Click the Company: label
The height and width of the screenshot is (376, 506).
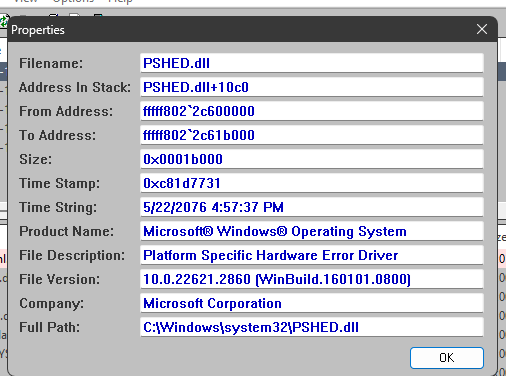51,304
